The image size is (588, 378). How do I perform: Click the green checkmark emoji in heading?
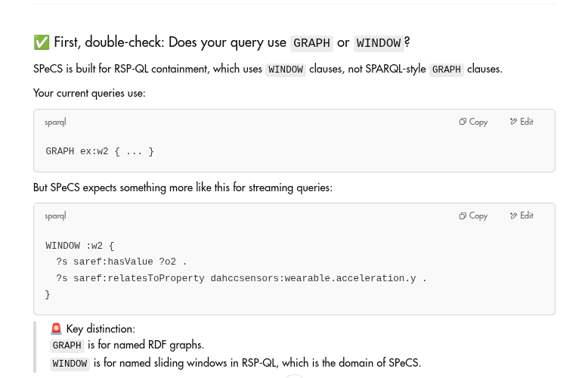tap(42, 42)
